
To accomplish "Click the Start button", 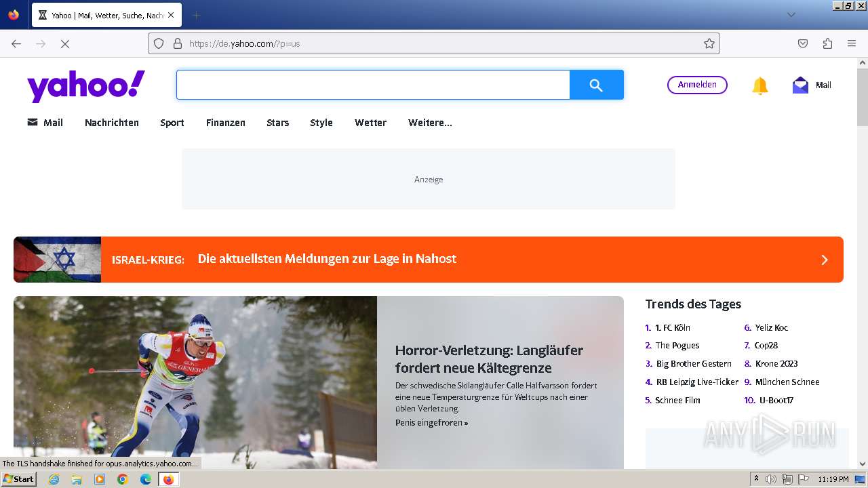I will tap(19, 479).
